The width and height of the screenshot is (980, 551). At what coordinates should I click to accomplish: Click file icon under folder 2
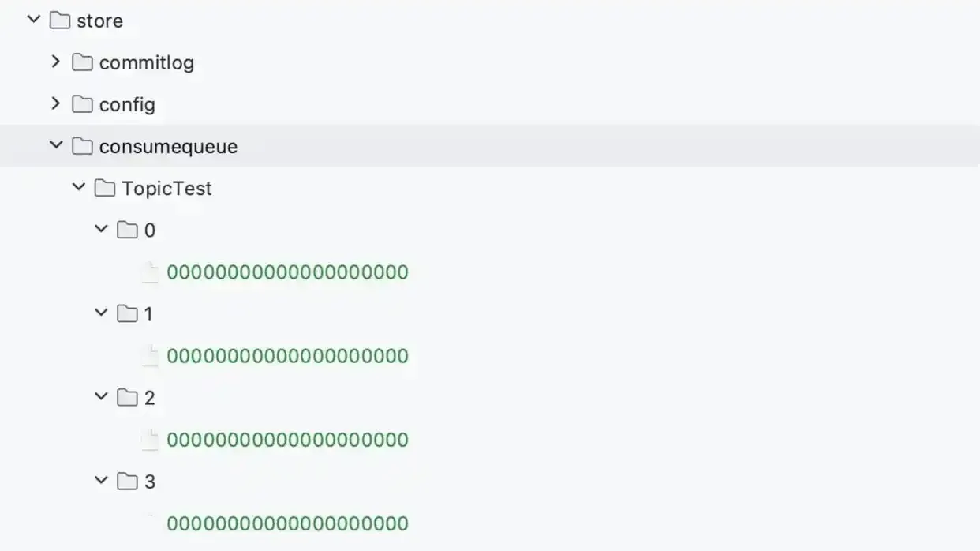tap(150, 440)
